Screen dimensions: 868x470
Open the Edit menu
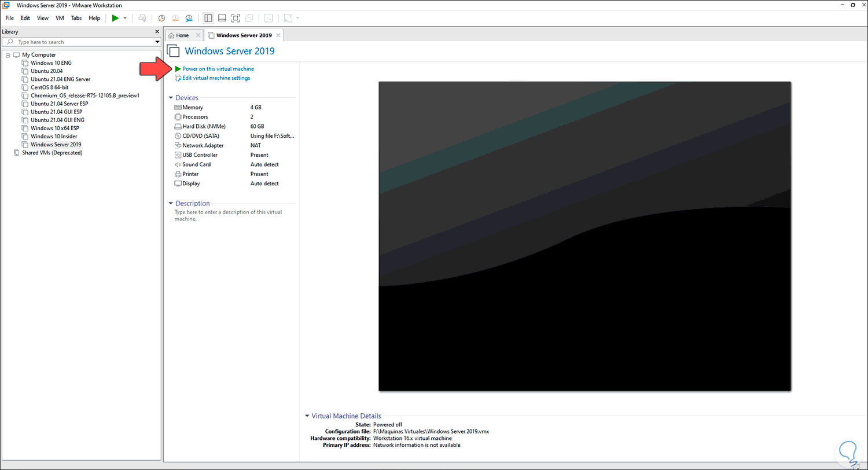click(x=25, y=18)
